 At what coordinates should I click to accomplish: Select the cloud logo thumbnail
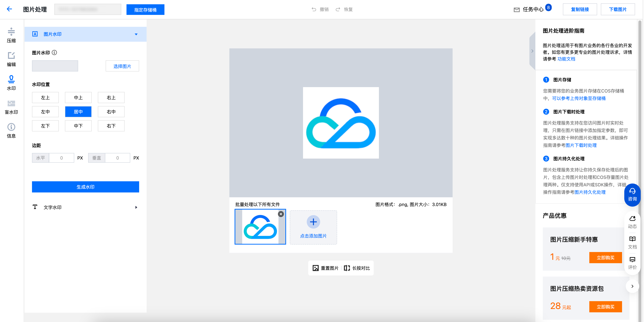pyautogui.click(x=260, y=227)
